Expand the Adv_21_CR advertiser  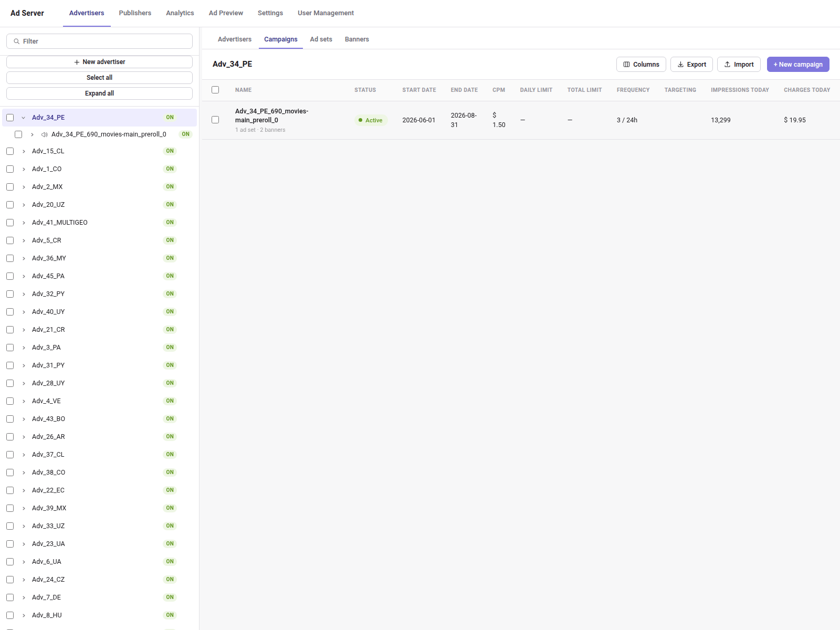click(24, 330)
